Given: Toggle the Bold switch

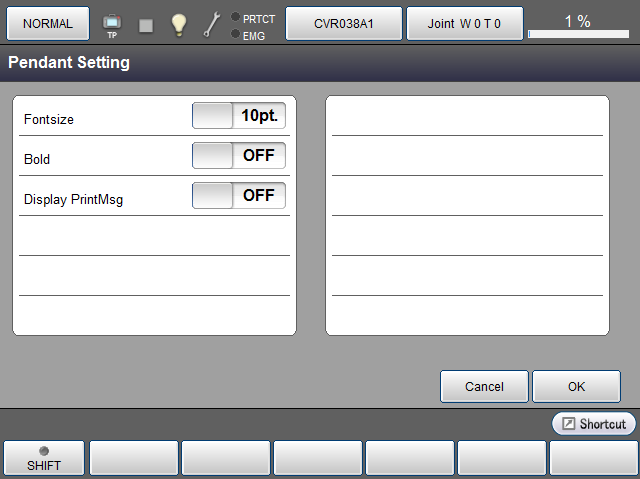Looking at the screenshot, I should 239,156.
